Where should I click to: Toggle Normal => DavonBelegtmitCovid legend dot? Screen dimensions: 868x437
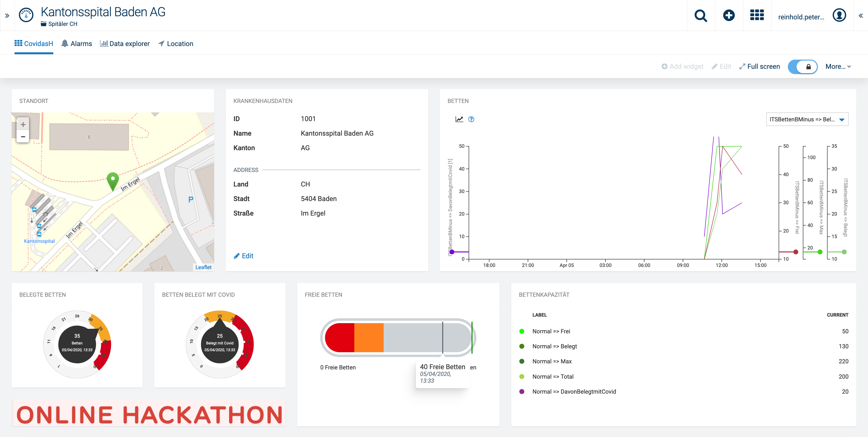[x=522, y=391]
